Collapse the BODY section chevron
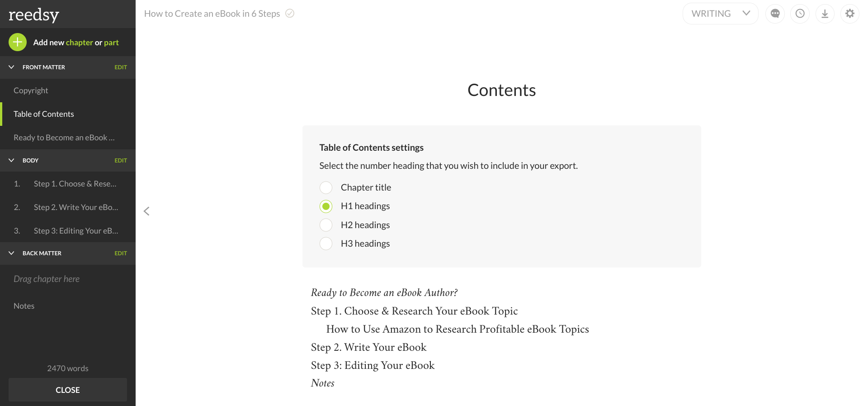Screen dimensions: 868x406 (x=11, y=160)
